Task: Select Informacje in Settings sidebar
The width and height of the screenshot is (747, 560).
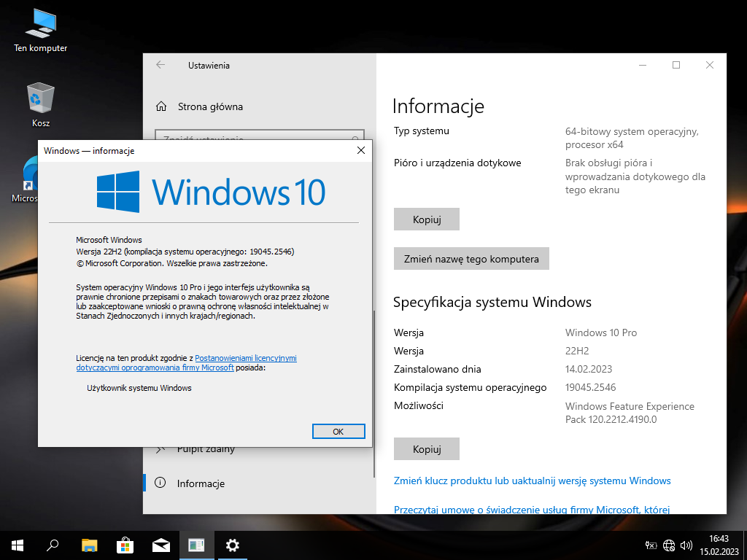Action: (201, 483)
